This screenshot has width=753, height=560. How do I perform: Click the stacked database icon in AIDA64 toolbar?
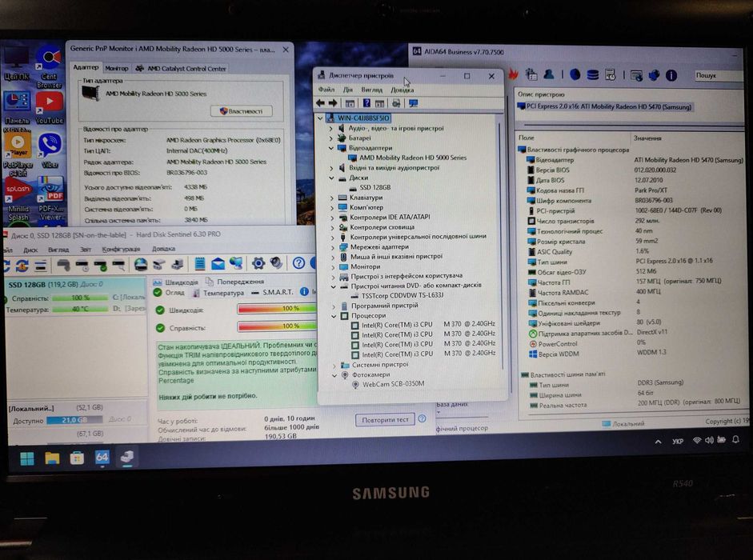click(x=593, y=75)
